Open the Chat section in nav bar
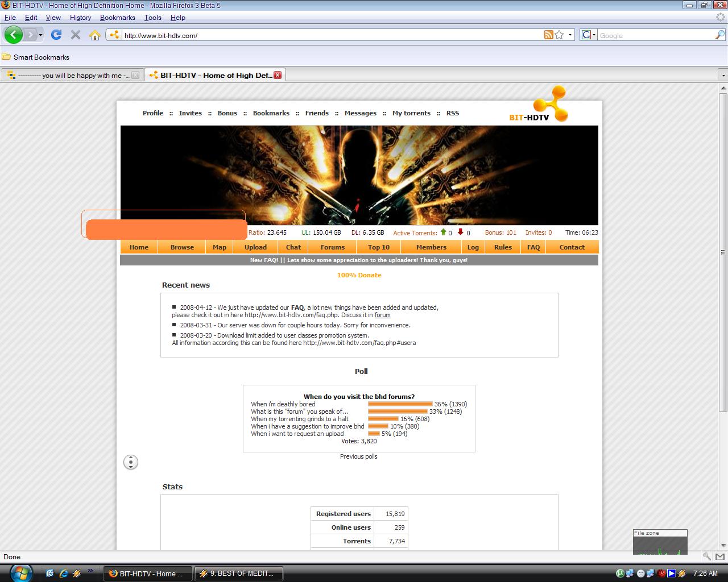The image size is (728, 582). click(x=293, y=247)
